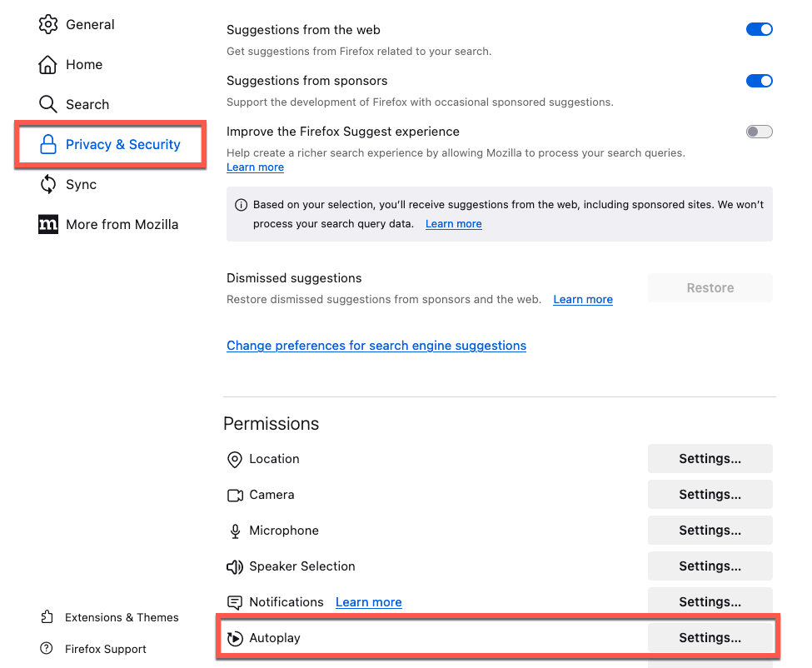The width and height of the screenshot is (812, 668).
Task: Open Autoplay Settings button
Action: (710, 638)
